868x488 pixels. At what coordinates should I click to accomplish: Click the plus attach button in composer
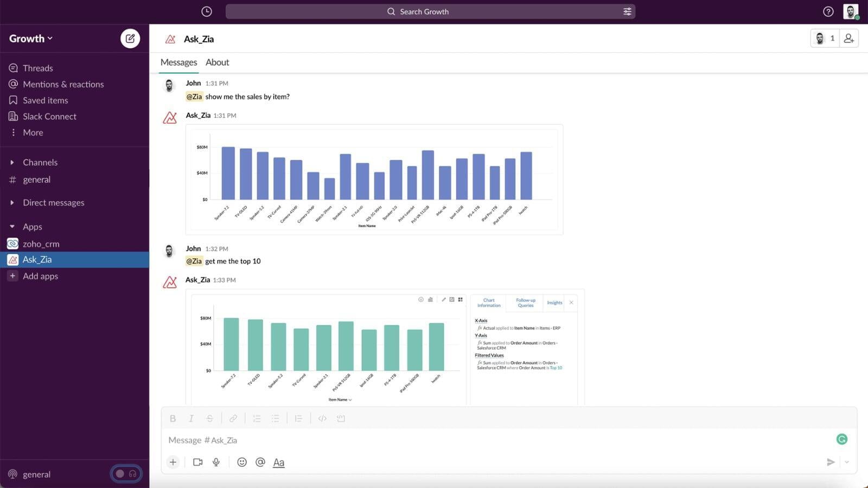tap(173, 462)
